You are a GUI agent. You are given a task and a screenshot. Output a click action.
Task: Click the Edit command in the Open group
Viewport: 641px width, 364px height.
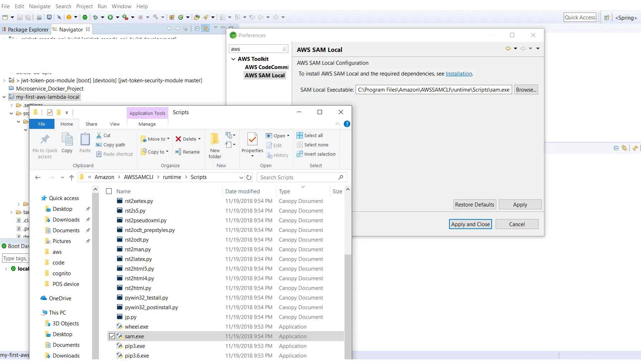(274, 145)
